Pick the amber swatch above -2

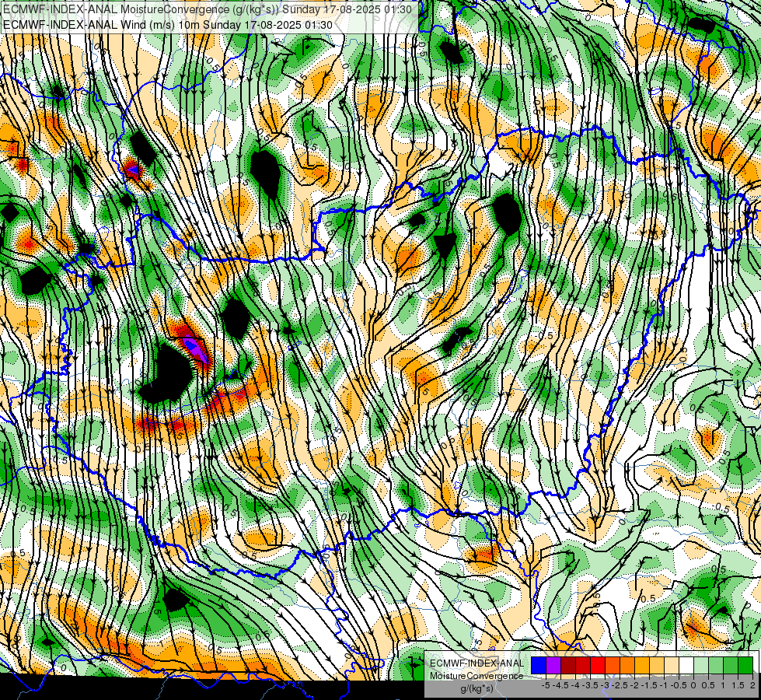[x=641, y=666]
